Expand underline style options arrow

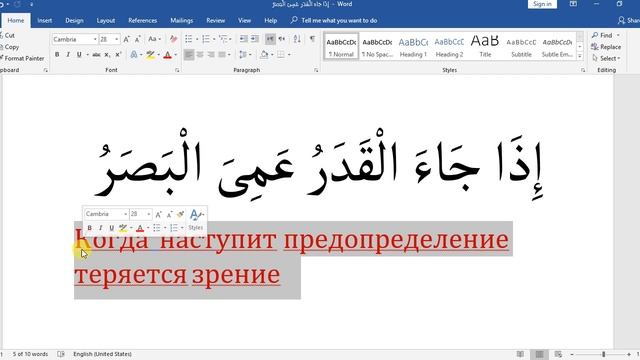(x=87, y=54)
